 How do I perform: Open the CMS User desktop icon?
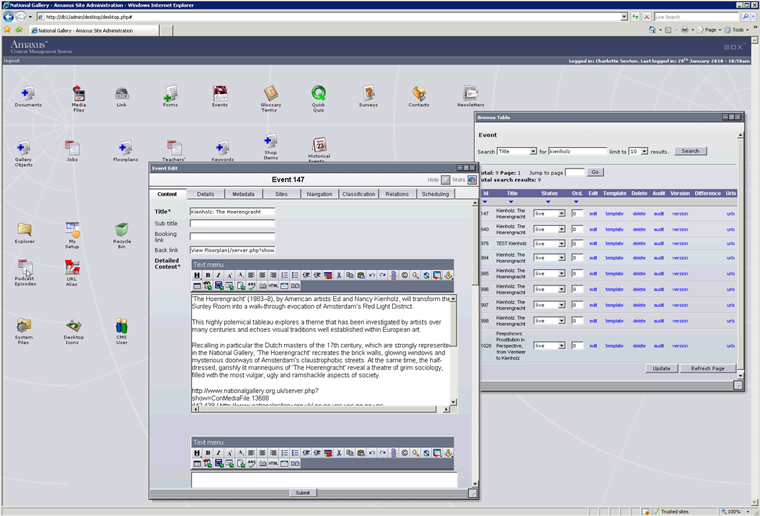click(x=121, y=326)
